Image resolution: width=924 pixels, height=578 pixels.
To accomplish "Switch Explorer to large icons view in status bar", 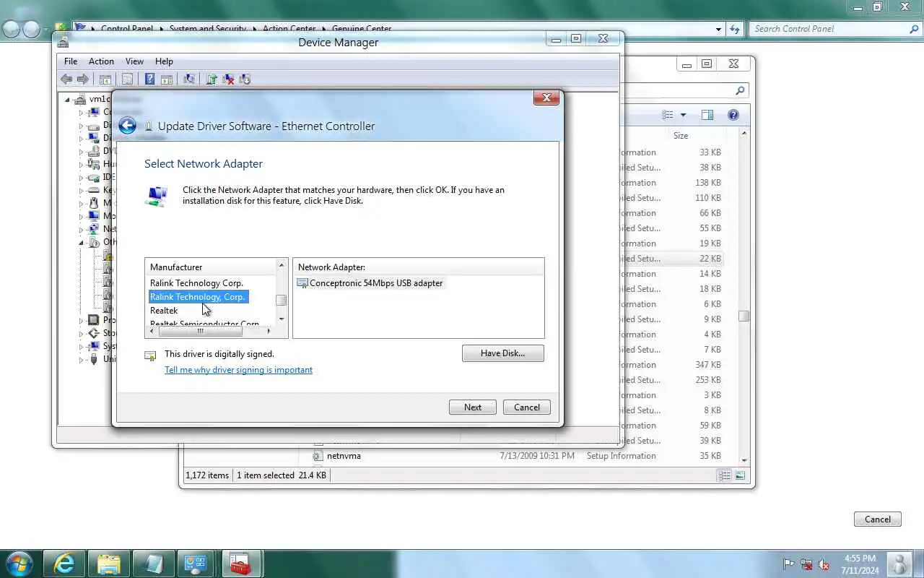I will 740,475.
